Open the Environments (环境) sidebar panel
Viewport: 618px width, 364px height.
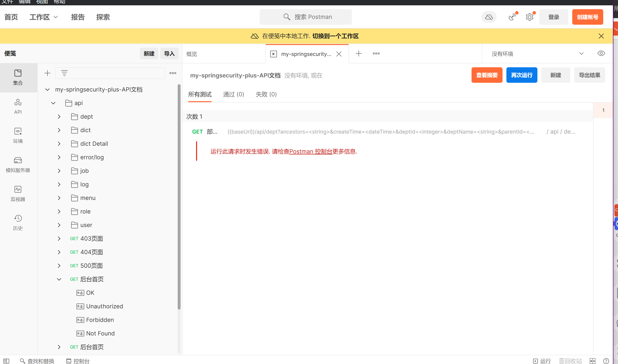(18, 135)
